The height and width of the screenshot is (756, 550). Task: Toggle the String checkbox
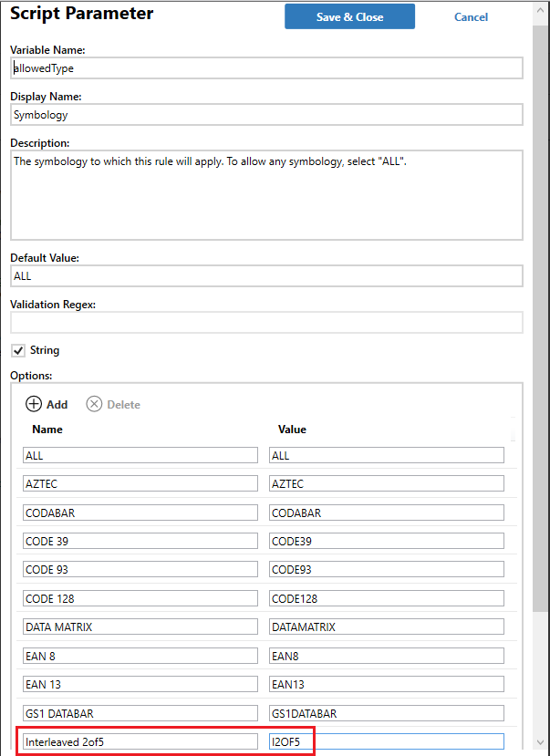point(18,350)
